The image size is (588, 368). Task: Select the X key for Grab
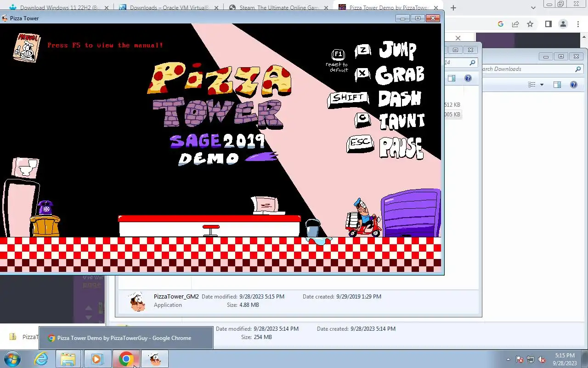click(362, 74)
